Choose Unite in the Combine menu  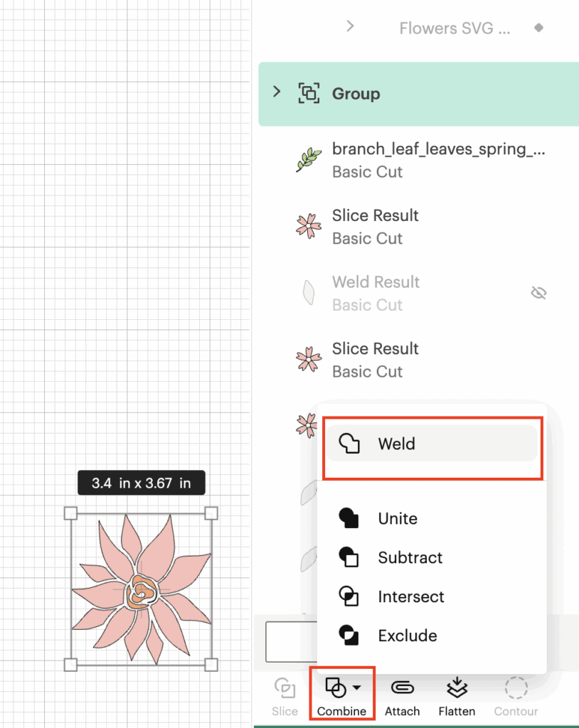pos(397,518)
